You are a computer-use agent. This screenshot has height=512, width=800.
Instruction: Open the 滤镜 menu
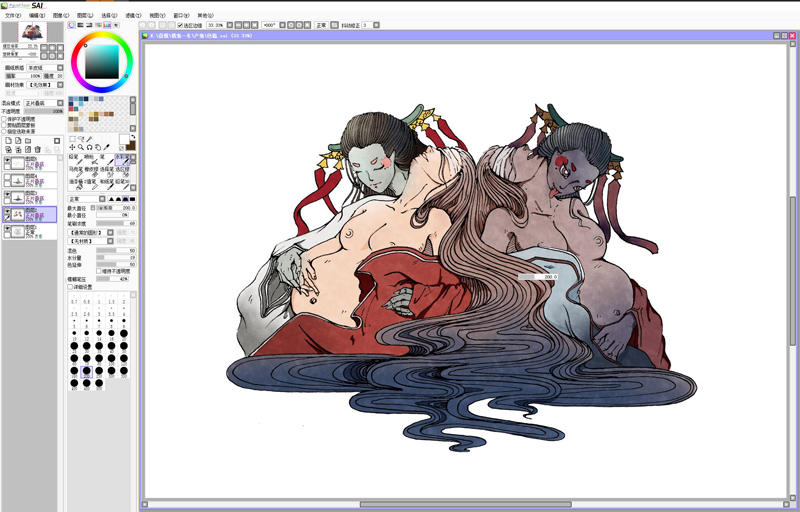click(133, 15)
